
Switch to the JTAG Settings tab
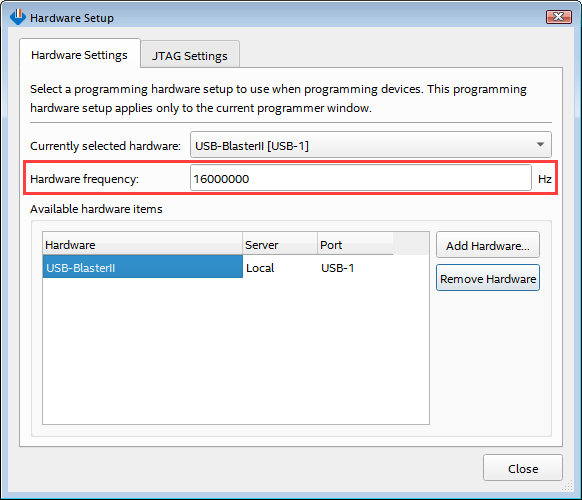coord(190,56)
